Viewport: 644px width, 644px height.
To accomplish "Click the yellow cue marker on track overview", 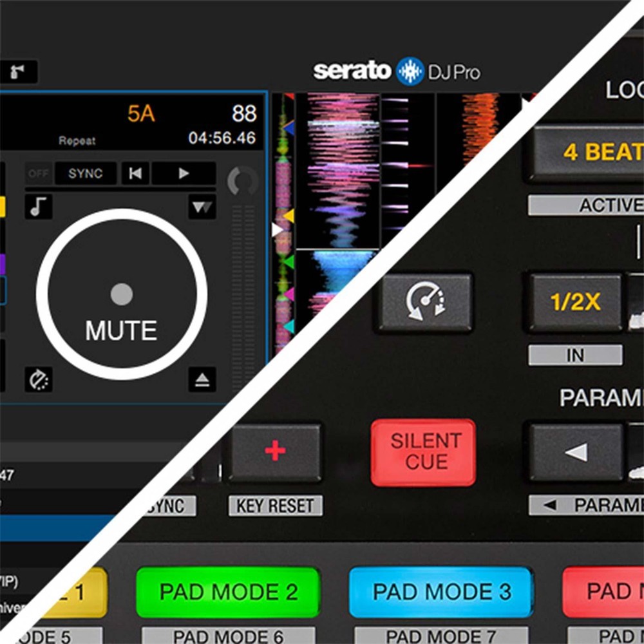I will pyautogui.click(x=289, y=216).
